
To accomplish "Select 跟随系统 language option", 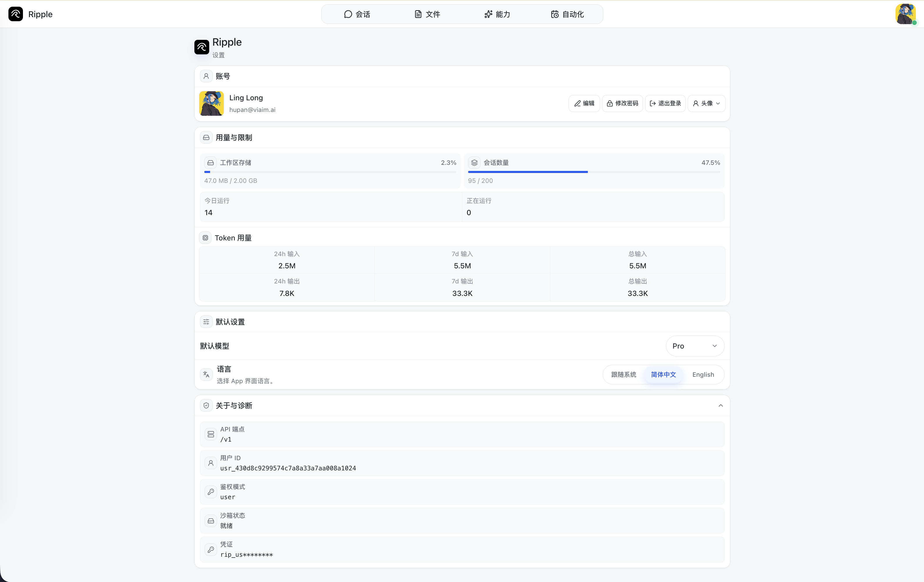I will (624, 374).
